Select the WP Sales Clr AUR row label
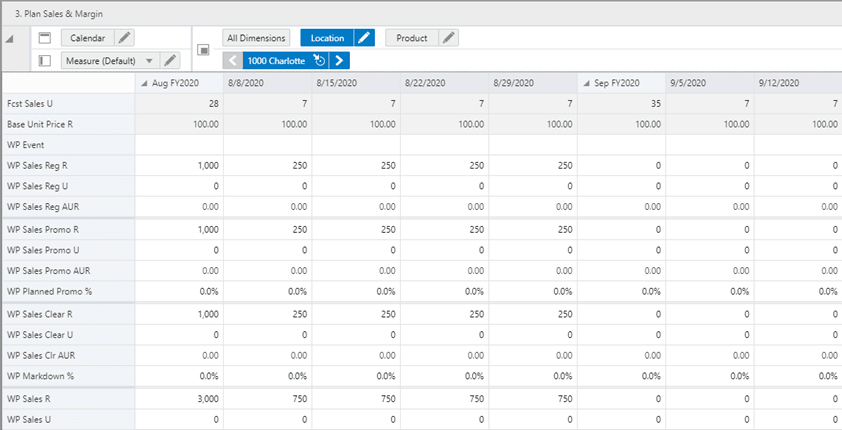This screenshot has height=430, width=842. tap(68, 355)
